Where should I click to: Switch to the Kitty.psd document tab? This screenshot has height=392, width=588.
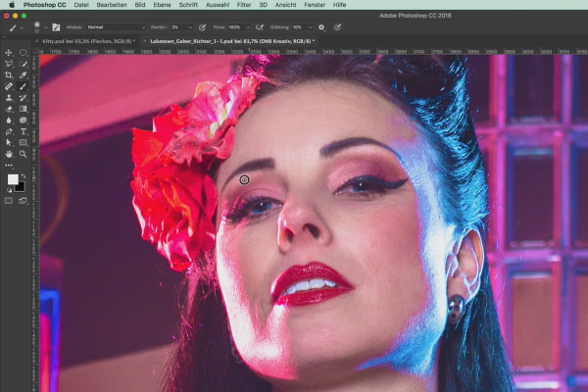tap(87, 41)
